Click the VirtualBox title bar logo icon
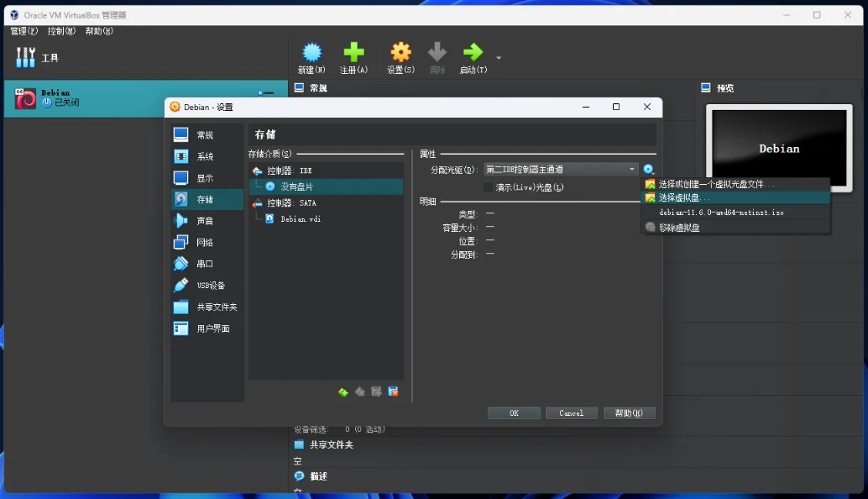 (14, 15)
